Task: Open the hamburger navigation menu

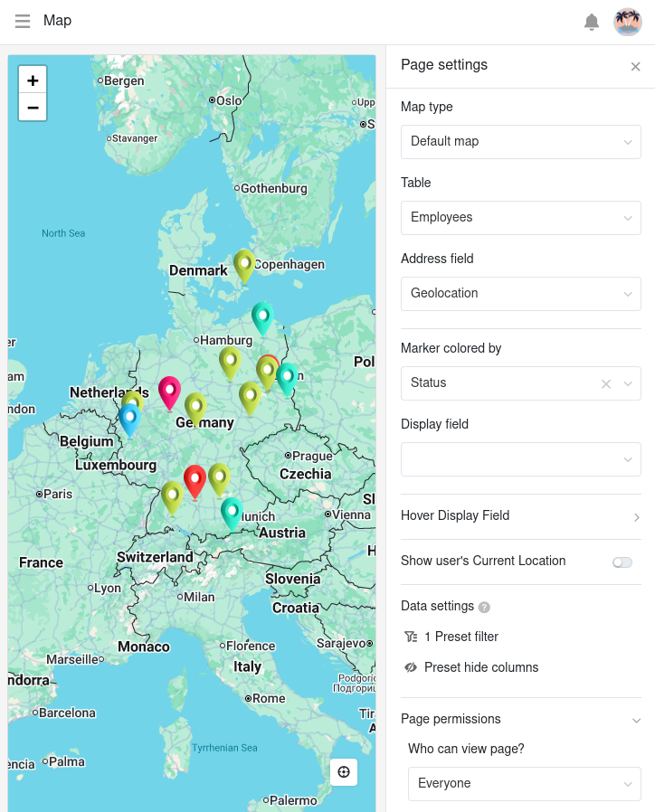Action: (23, 21)
